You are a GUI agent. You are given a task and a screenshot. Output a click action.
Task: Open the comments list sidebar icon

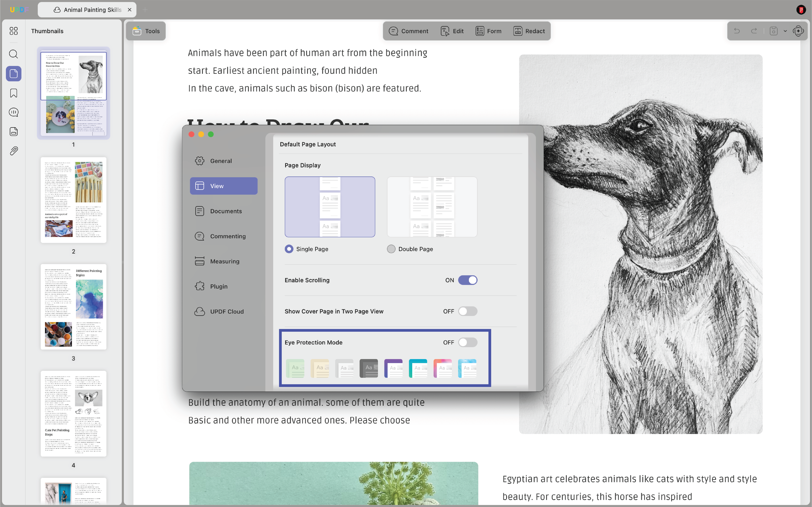[13, 112]
